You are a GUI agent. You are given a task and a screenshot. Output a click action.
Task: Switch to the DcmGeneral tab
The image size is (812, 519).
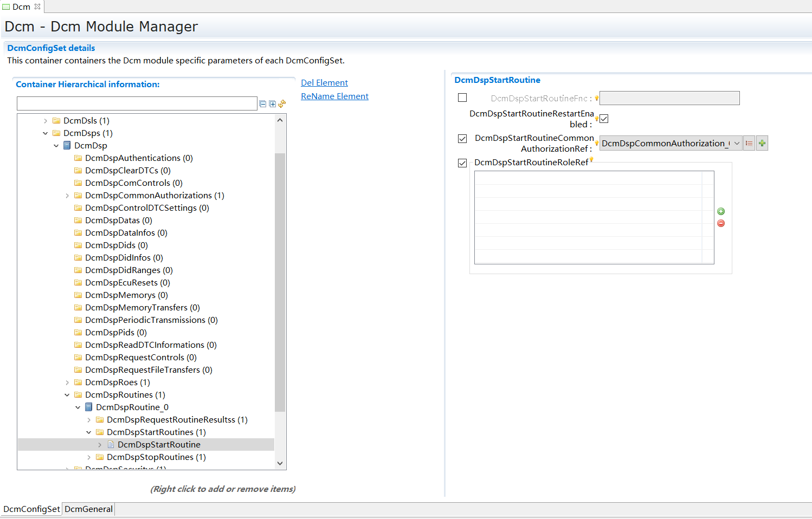(x=88, y=509)
